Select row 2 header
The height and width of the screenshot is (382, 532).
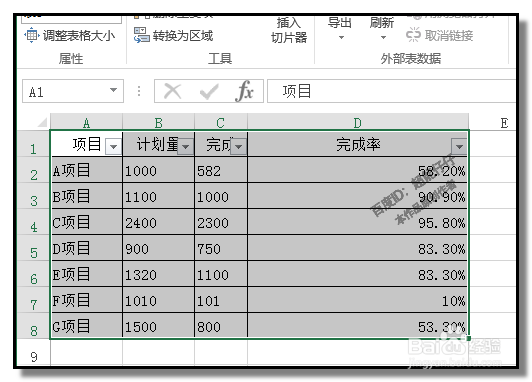tap(33, 170)
